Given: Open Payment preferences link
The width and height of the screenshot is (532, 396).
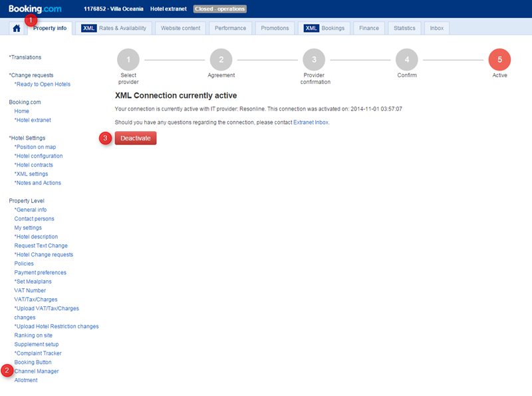Looking at the screenshot, I should tap(41, 273).
